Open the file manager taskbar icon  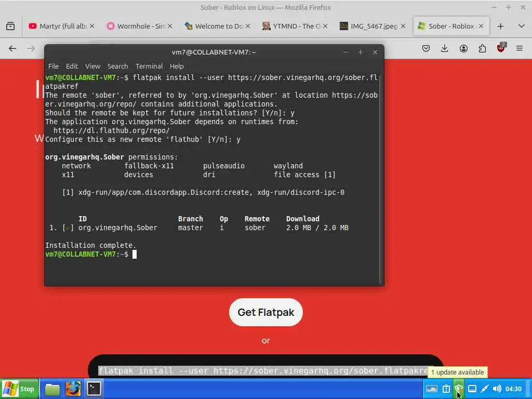pyautogui.click(x=52, y=389)
